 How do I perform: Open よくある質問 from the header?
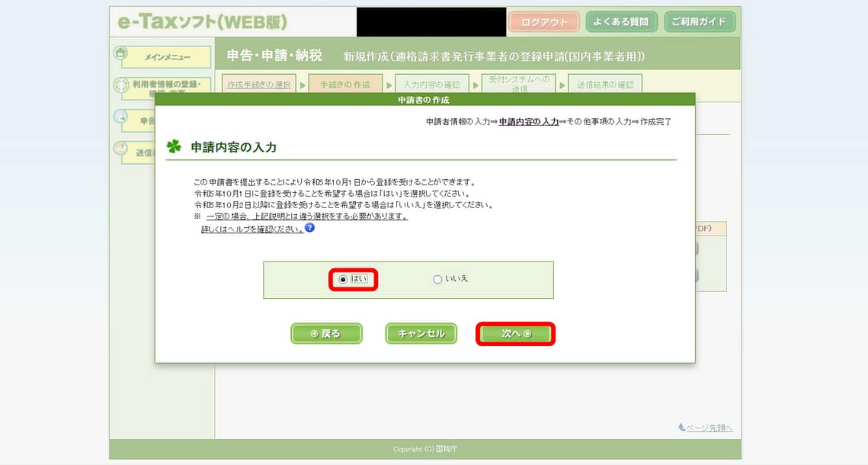pos(622,22)
